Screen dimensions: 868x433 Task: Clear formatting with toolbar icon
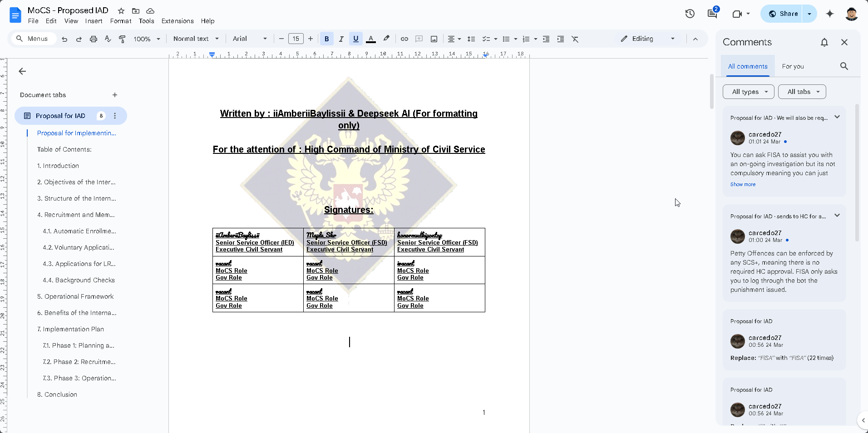click(x=575, y=39)
